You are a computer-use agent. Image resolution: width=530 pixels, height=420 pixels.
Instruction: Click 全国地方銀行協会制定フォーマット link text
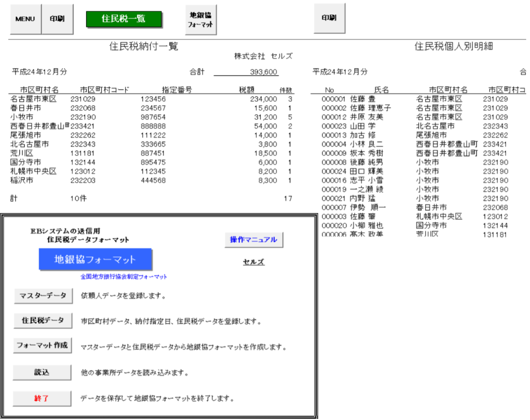coord(124,276)
